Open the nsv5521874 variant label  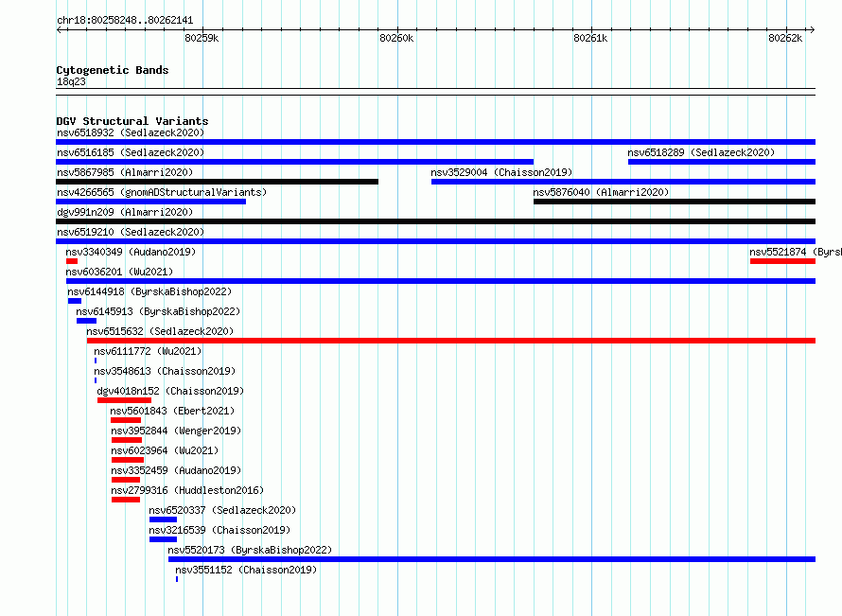[796, 252]
